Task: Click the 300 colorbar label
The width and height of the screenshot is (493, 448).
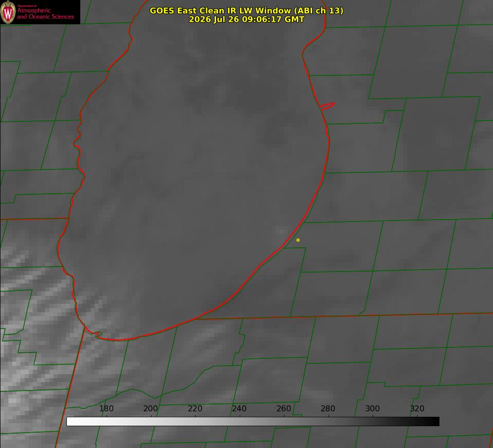Action: tap(373, 408)
